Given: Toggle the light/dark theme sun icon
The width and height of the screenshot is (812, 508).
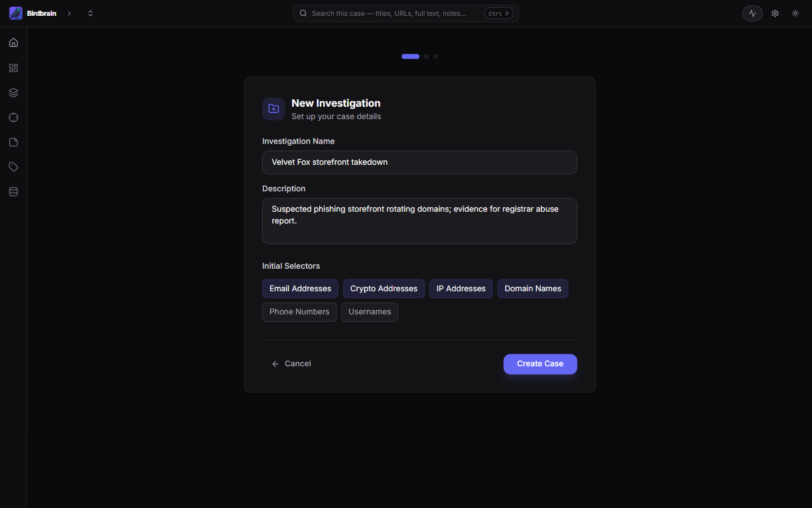Looking at the screenshot, I should coord(796,13).
